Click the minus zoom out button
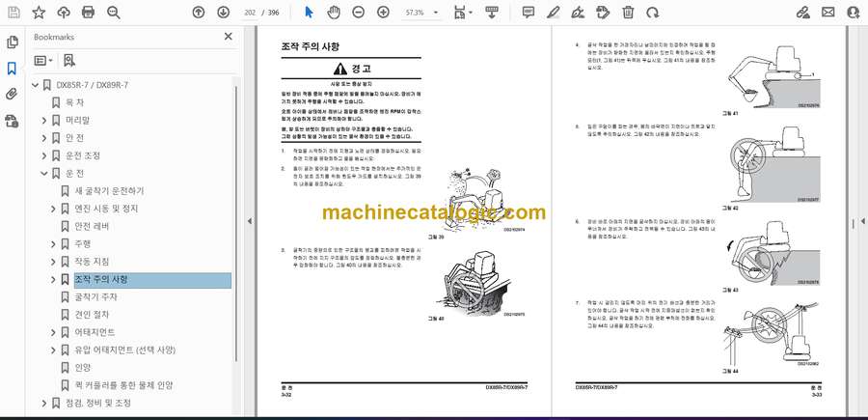The height and width of the screenshot is (420, 868). coord(359,13)
